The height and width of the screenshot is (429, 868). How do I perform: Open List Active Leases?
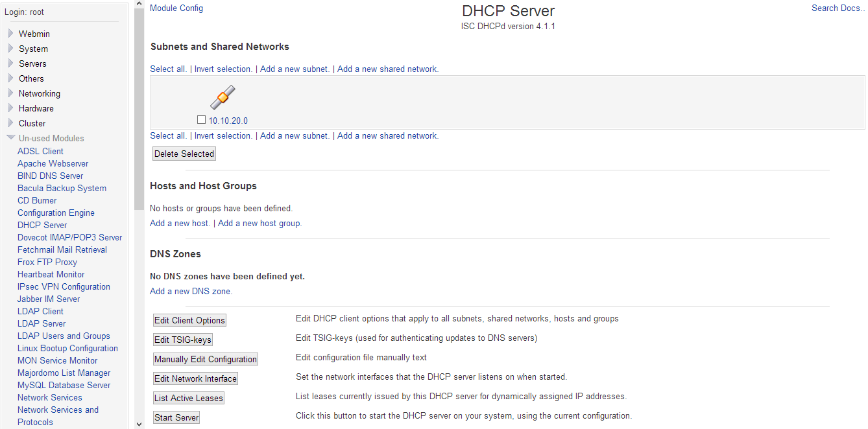[188, 397]
